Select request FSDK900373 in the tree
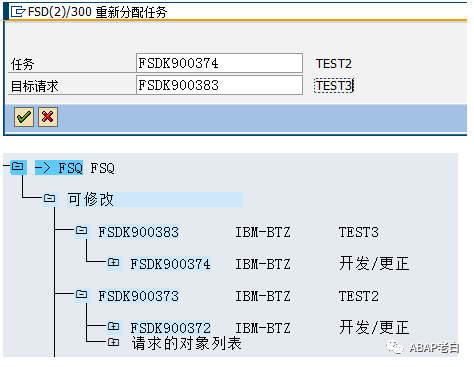The height and width of the screenshot is (367, 474). (x=139, y=296)
